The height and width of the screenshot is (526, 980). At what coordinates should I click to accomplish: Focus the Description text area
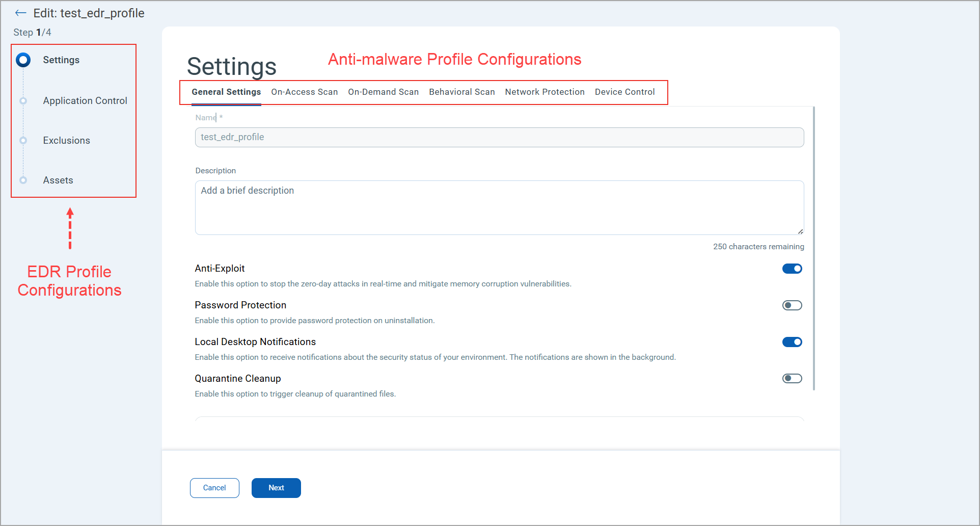click(x=499, y=207)
